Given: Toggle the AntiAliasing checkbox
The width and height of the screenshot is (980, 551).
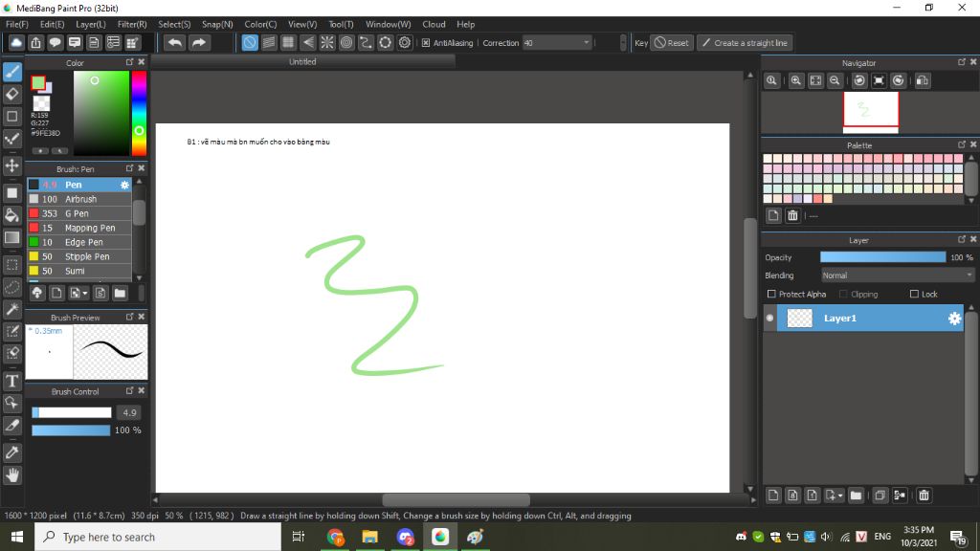Looking at the screenshot, I should (426, 42).
